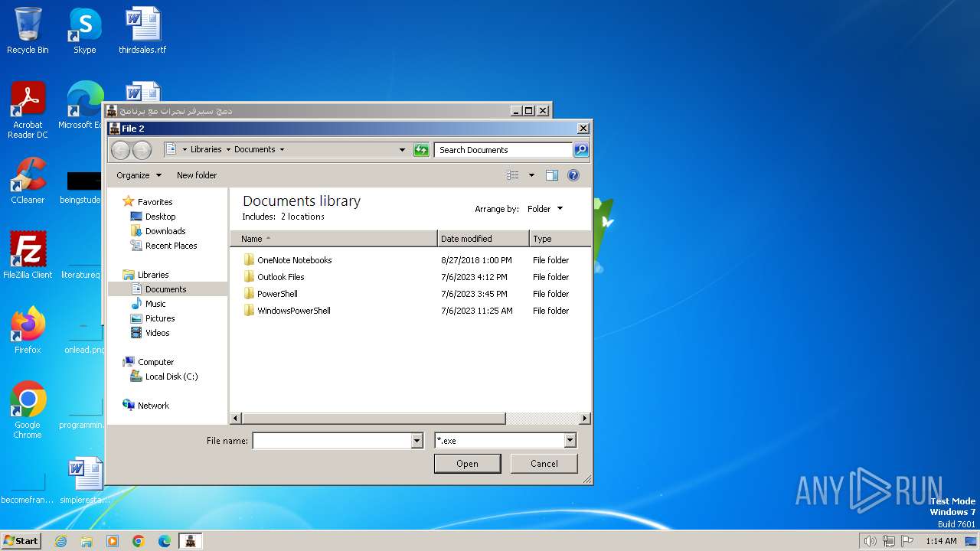Viewport: 980px width, 551px height.
Task: Open Microsoft Edge from the taskbar
Action: pyautogui.click(x=165, y=541)
